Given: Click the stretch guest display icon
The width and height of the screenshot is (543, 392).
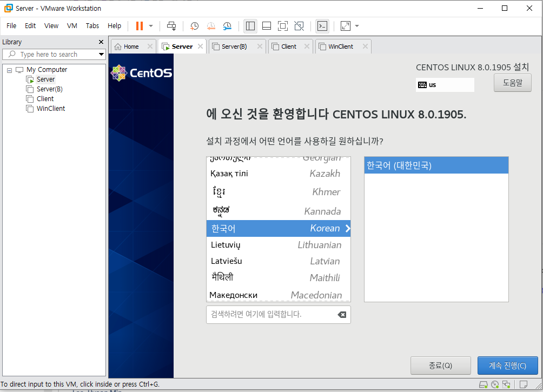Looking at the screenshot, I should point(346,26).
